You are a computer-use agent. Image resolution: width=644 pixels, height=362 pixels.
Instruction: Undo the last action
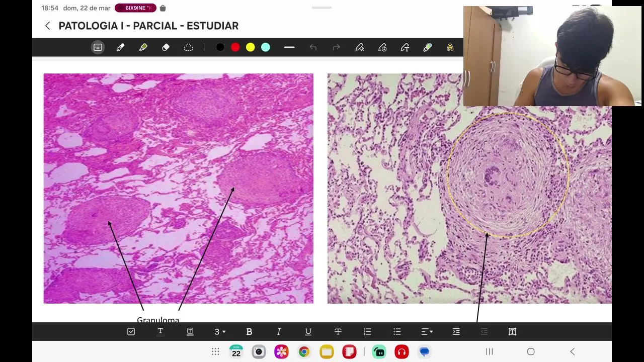click(x=313, y=47)
